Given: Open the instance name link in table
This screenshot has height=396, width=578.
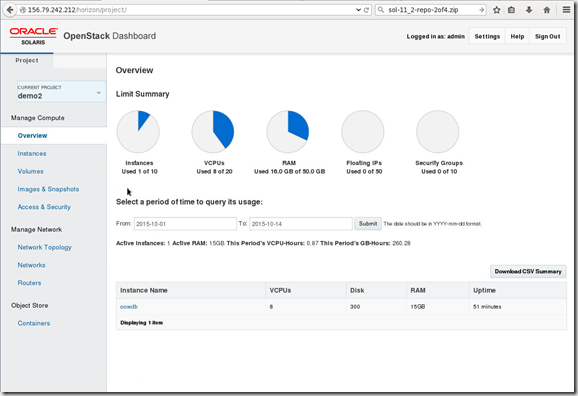Looking at the screenshot, I should [x=129, y=306].
